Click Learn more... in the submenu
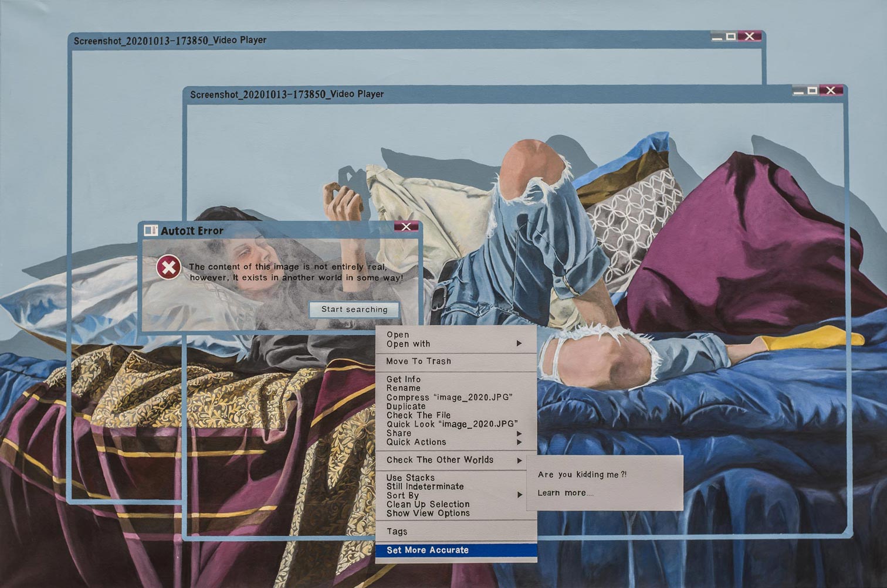Viewport: 887px width, 588px height. pyautogui.click(x=565, y=493)
